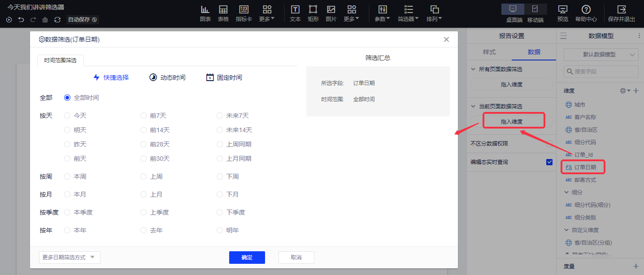Add a 矩形 rectangle shape
This screenshot has width=644, height=275.
pos(313,13)
